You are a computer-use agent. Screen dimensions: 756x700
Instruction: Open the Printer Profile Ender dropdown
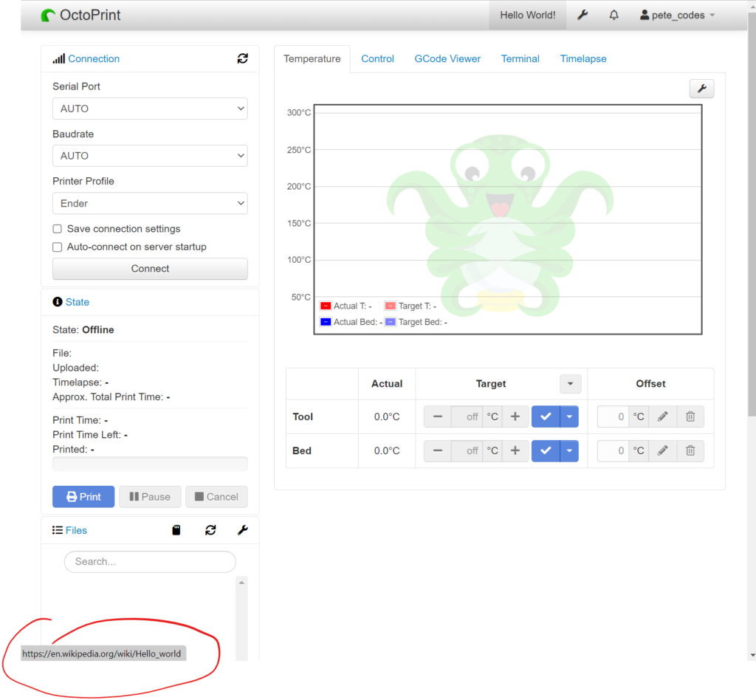click(150, 204)
